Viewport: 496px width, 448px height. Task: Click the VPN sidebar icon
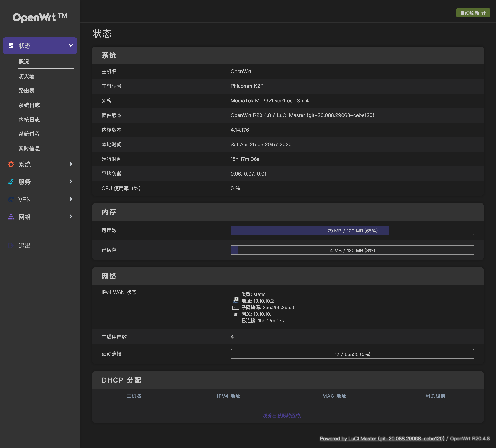tap(11, 199)
